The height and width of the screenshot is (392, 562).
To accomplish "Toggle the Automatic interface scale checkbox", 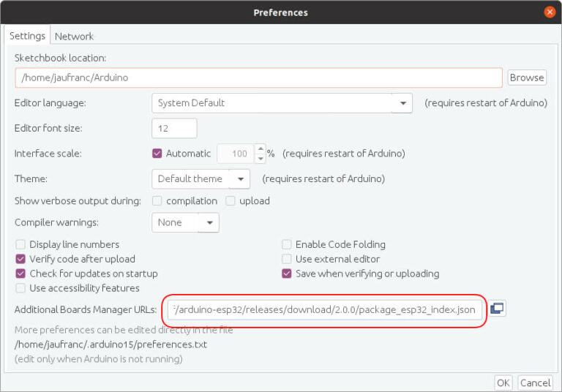I will [x=157, y=154].
